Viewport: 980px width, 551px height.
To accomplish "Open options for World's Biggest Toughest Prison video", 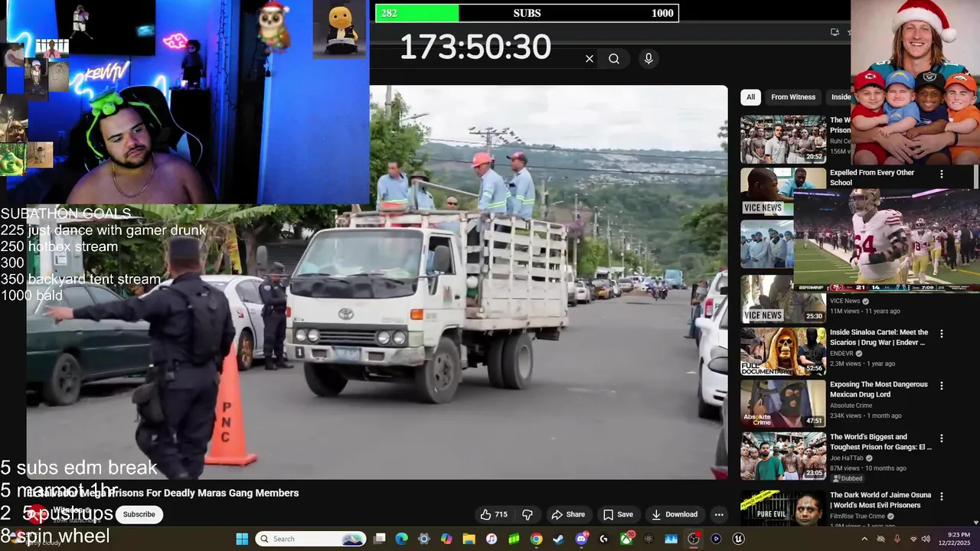I will tap(942, 439).
